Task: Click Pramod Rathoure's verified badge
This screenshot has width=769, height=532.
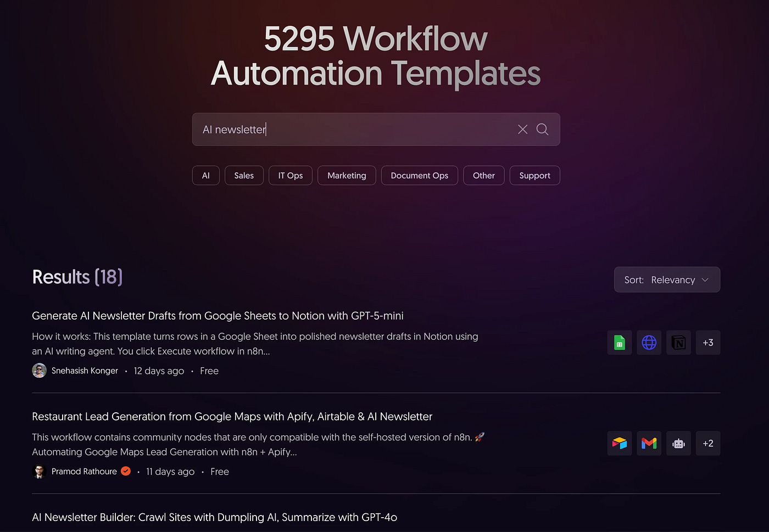Action: coord(126,471)
